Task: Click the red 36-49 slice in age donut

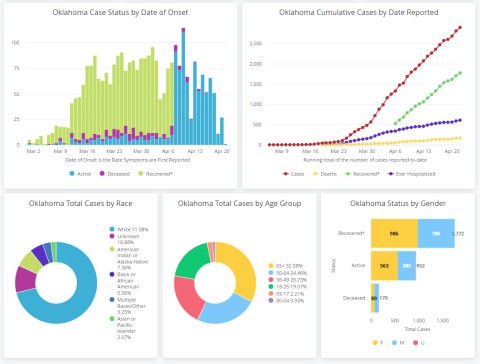Action: [x=189, y=296]
